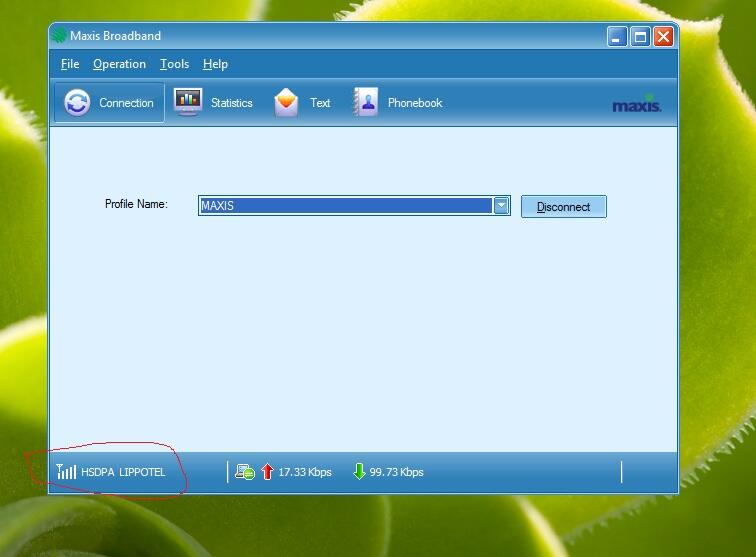The width and height of the screenshot is (756, 557).
Task: Click the signal strength bars icon
Action: 66,471
